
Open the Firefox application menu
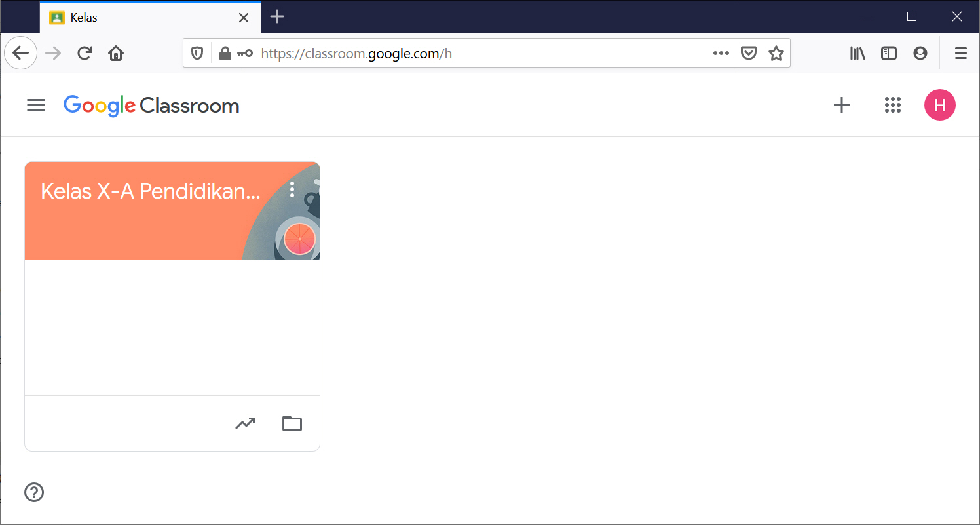pos(960,53)
